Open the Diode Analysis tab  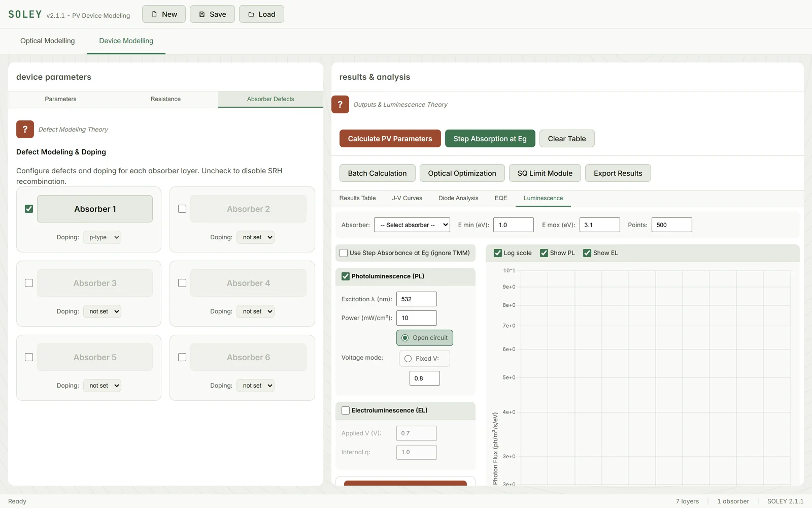[458, 198]
